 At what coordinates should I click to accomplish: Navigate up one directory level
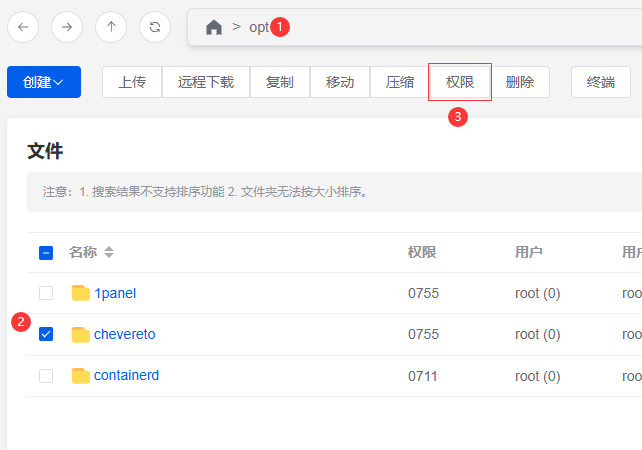coord(111,27)
